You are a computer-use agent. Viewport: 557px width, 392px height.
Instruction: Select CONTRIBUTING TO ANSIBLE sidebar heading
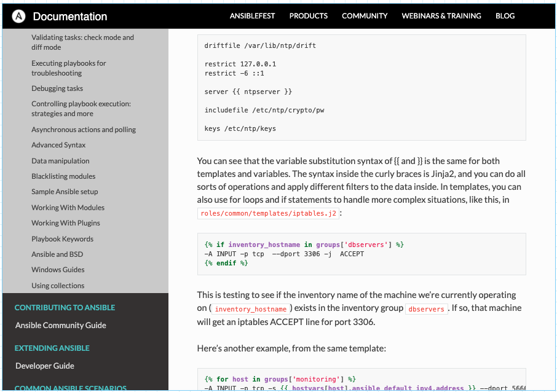click(65, 307)
